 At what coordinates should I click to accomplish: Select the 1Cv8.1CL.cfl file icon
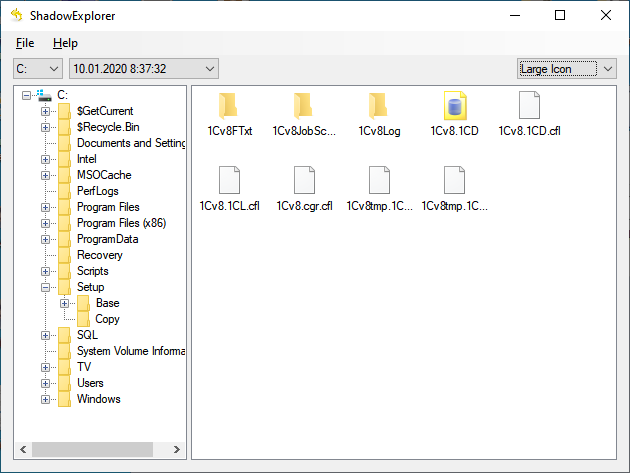pyautogui.click(x=229, y=180)
